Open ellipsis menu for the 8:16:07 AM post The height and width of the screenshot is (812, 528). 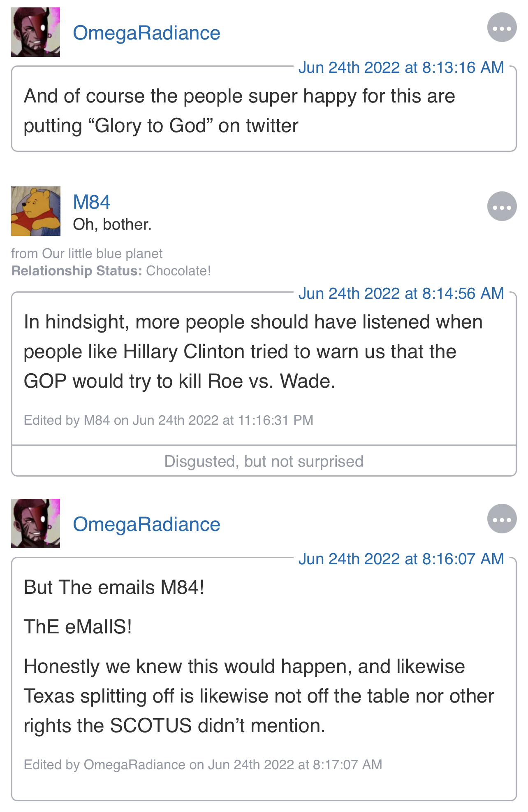point(502,519)
